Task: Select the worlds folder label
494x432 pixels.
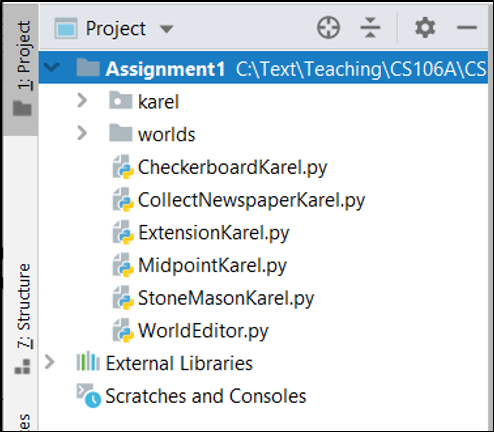Action: [166, 134]
